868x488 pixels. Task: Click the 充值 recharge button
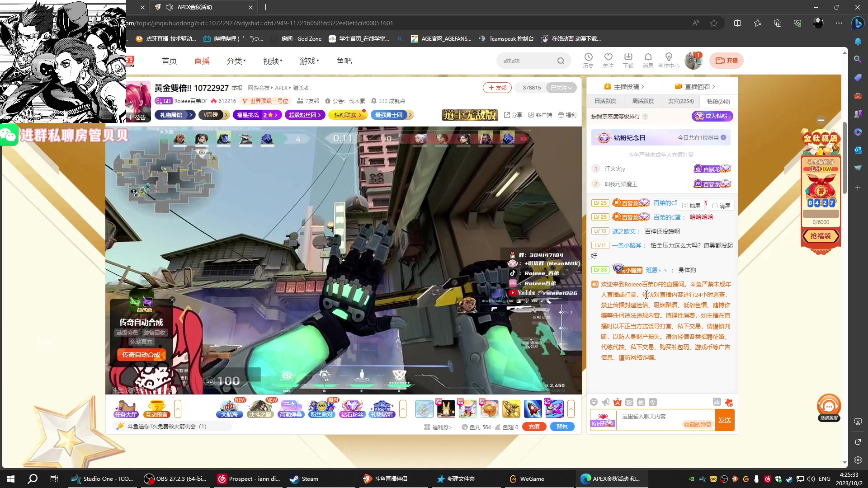[x=534, y=427]
